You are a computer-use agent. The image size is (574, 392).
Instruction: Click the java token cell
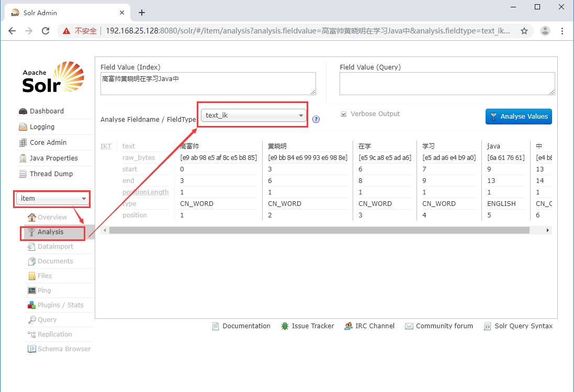(493, 146)
